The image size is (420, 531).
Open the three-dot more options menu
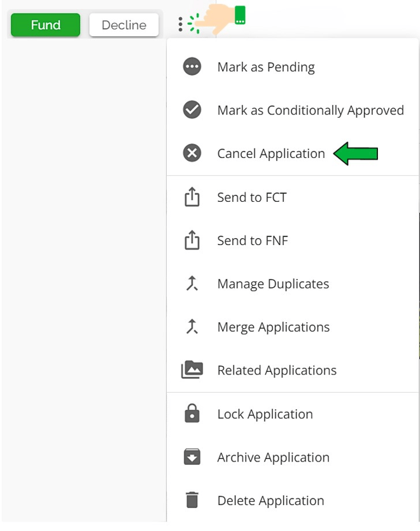coord(180,24)
